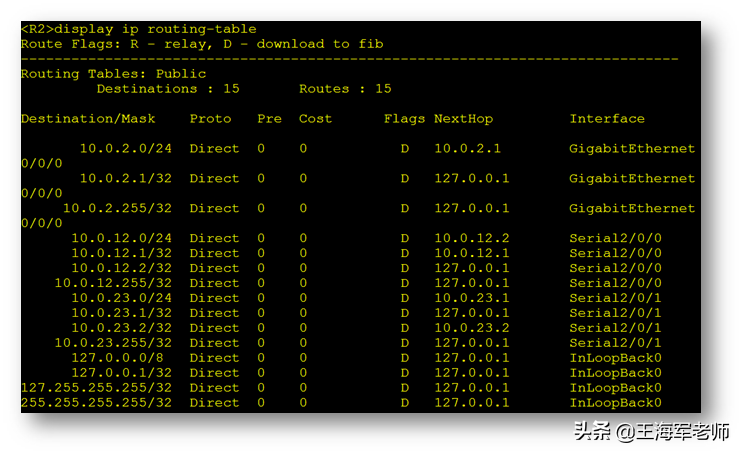The width and height of the screenshot is (743, 455).
Task: Click the 'D' flag in 127.255.255.255/32 row
Action: (405, 388)
